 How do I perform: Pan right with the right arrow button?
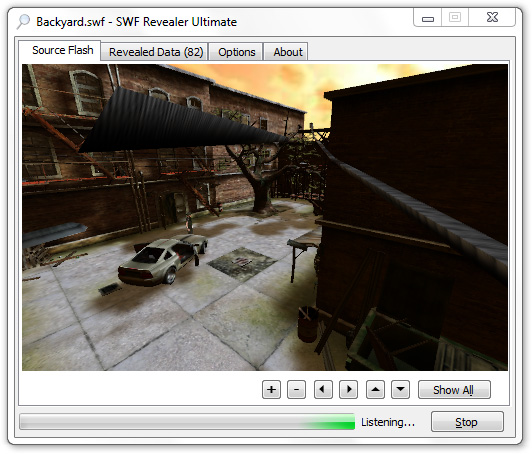[348, 390]
